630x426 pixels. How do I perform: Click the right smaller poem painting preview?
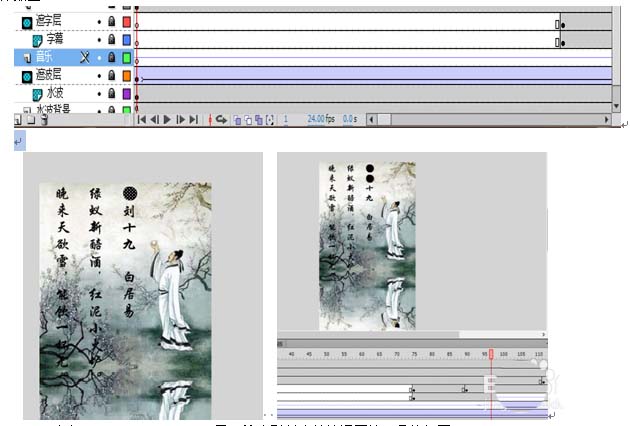[367, 246]
